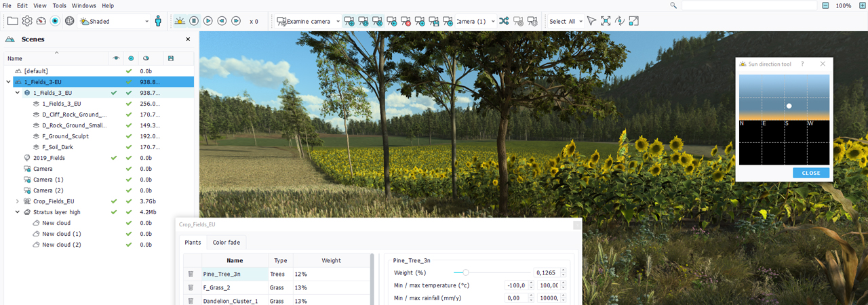The image size is (868, 305).
Task: Select the walking person avatar icon
Action: coord(158,21)
